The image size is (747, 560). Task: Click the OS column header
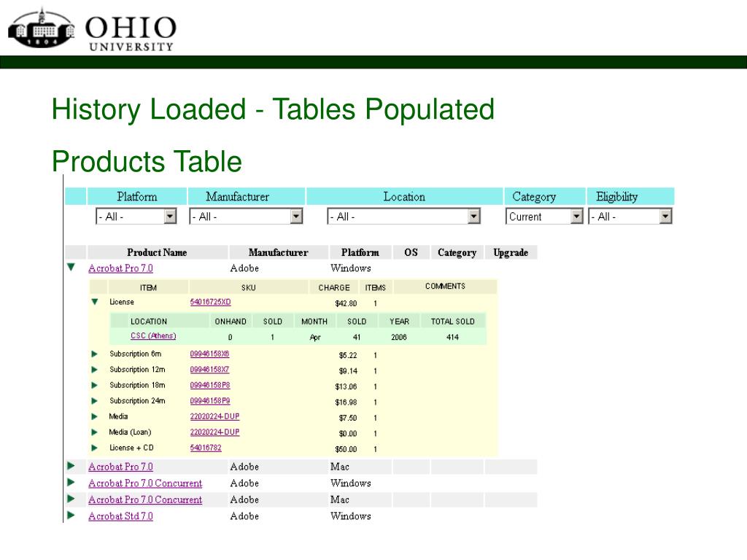pos(411,252)
